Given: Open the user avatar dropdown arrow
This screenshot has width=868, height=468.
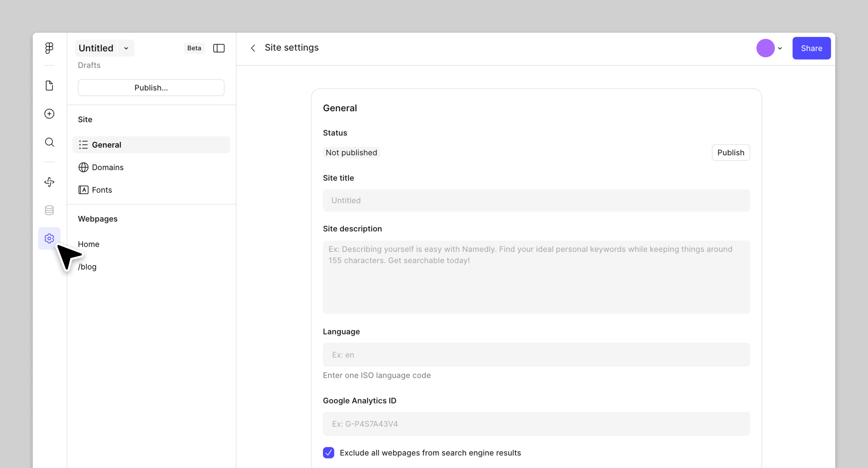Looking at the screenshot, I should [x=780, y=48].
